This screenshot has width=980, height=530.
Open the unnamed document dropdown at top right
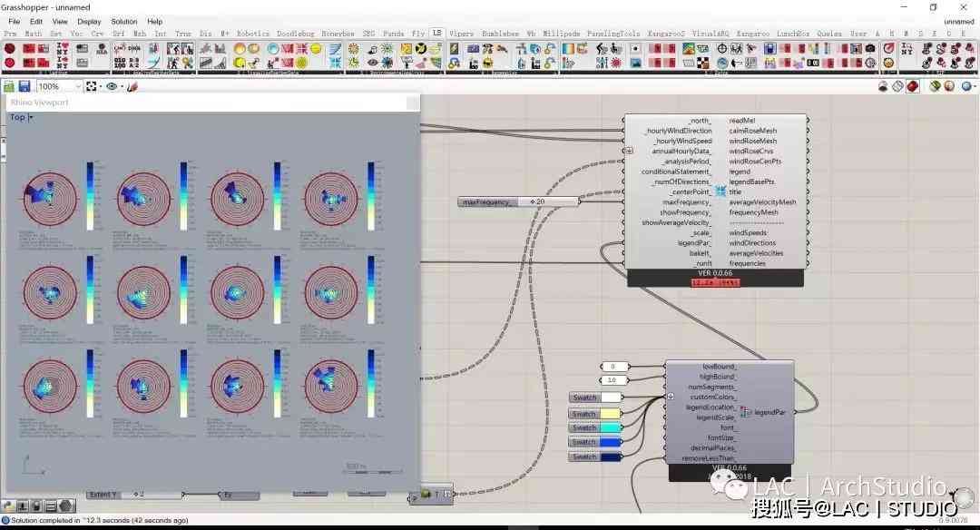[959, 21]
